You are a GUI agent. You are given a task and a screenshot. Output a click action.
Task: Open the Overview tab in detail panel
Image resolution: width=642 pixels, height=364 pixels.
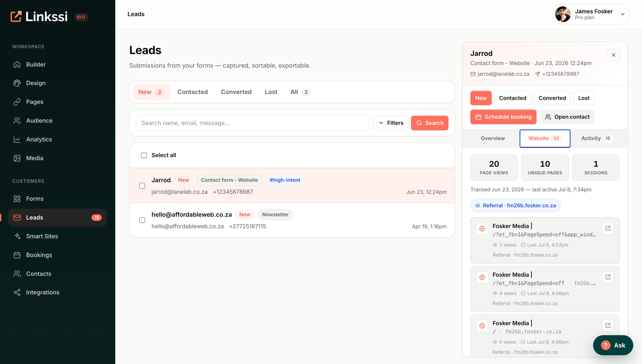pyautogui.click(x=492, y=139)
